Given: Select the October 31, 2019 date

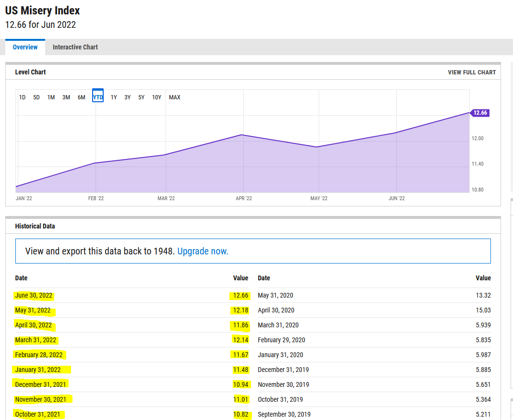Looking at the screenshot, I should click(280, 399).
